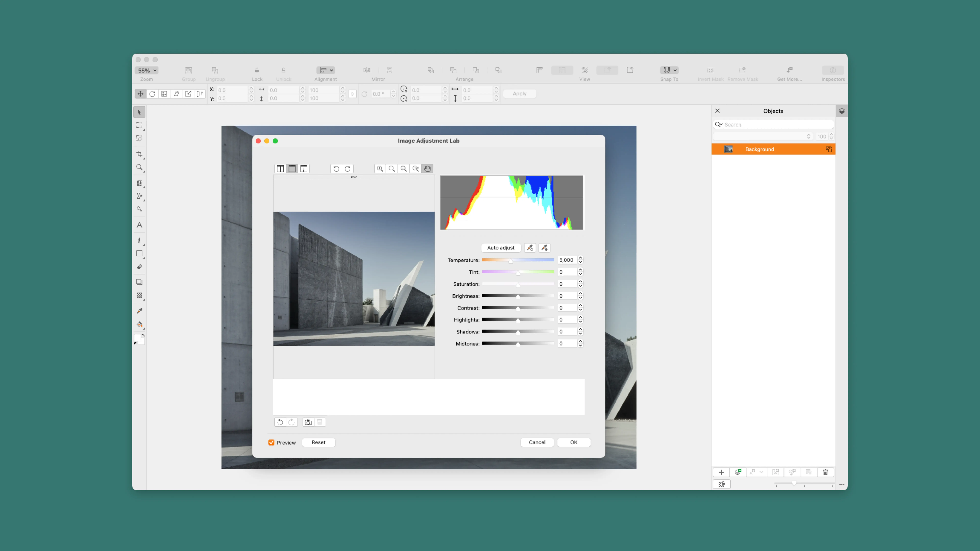
Task: Pick the white point eyedropper
Action: coord(530,248)
